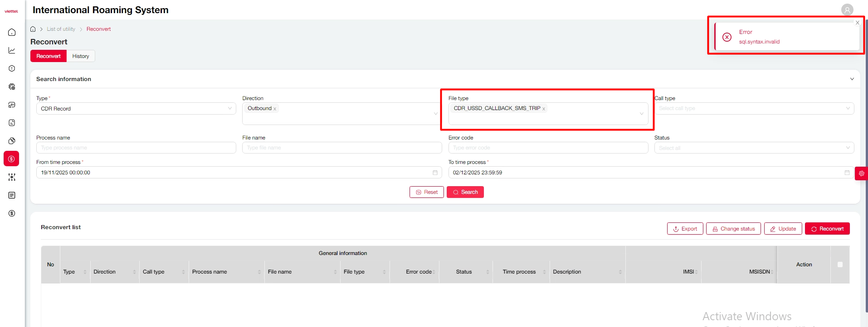Sort table by Time process column
Image resolution: width=868 pixels, height=327 pixels.
coord(544,272)
